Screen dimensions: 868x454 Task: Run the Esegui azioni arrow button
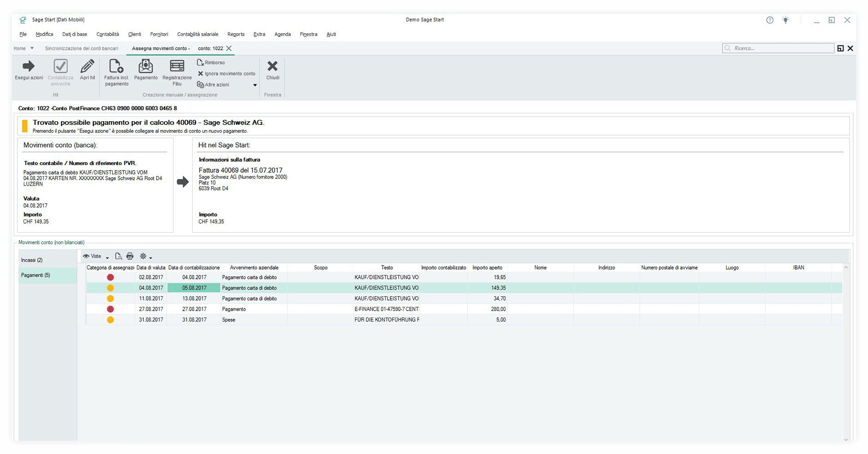tap(29, 70)
